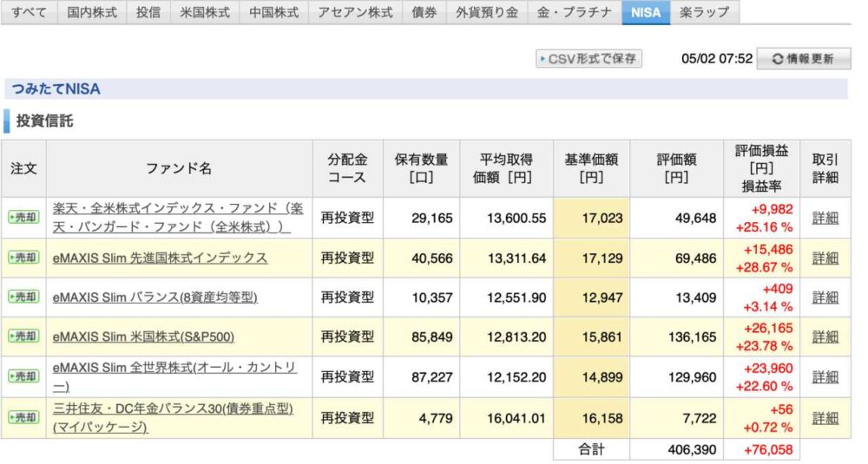Click the 合計 label cell
The width and height of the screenshot is (868, 464).
coord(591,449)
